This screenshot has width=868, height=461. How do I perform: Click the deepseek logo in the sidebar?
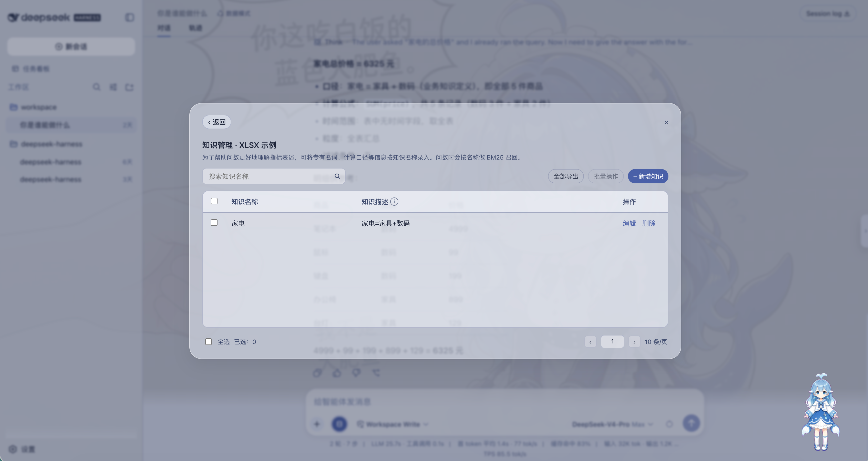[54, 17]
